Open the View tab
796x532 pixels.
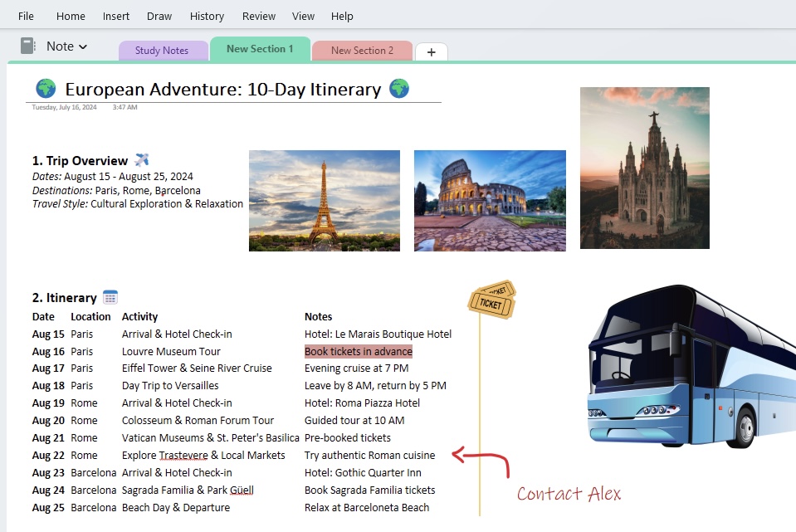click(303, 17)
